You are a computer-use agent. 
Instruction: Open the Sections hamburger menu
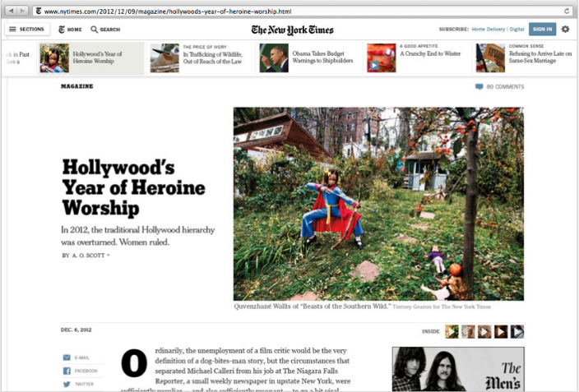[27, 29]
